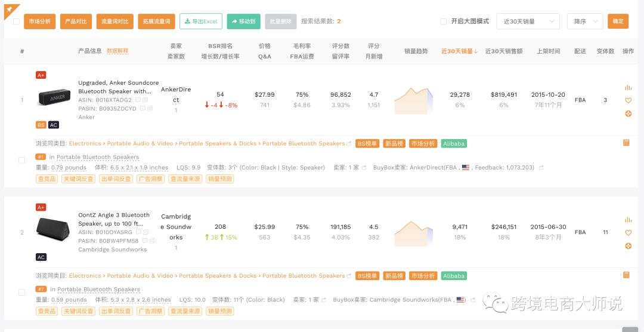
Task: Favorite the Anker Soundcore product with heart icon
Action: (628, 100)
